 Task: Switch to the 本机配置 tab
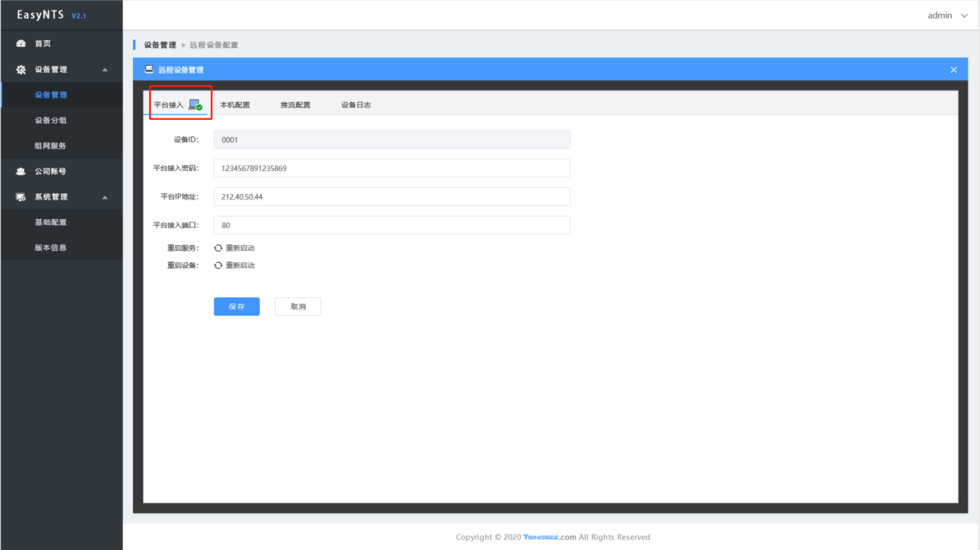click(235, 105)
